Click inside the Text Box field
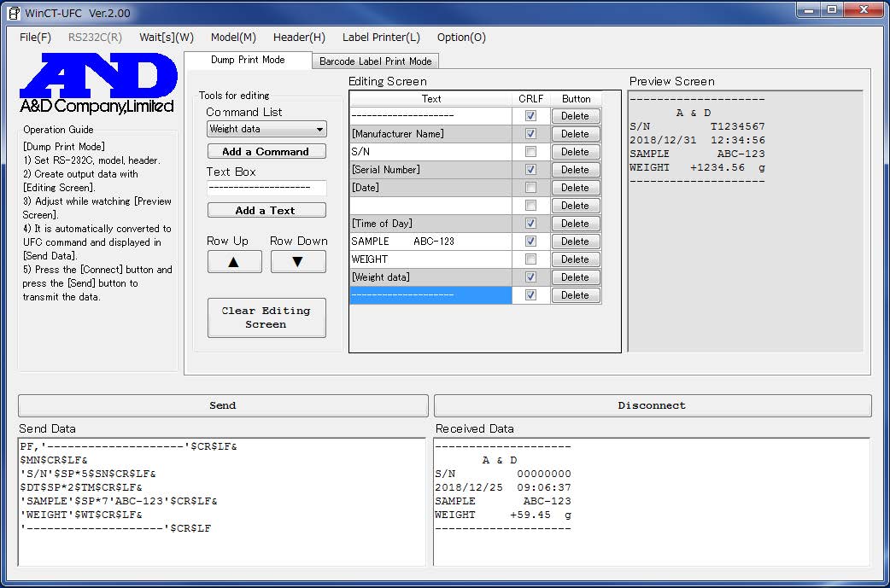Viewport: 890px width, 588px height. 266,188
